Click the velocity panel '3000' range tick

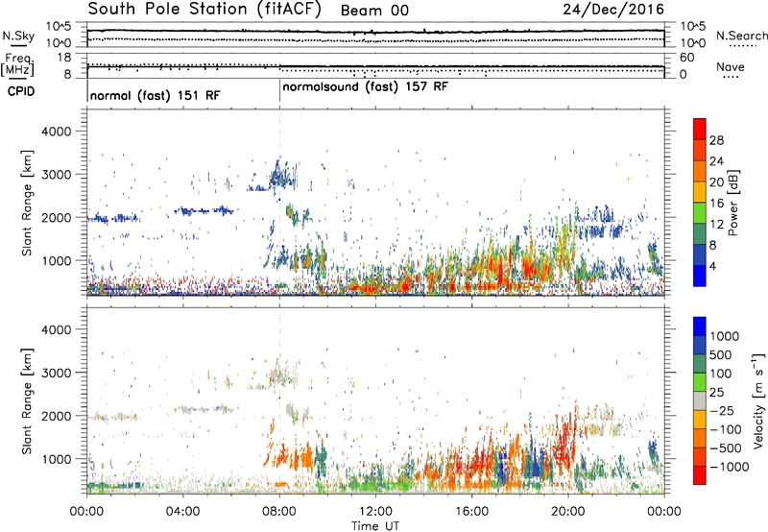(56, 373)
